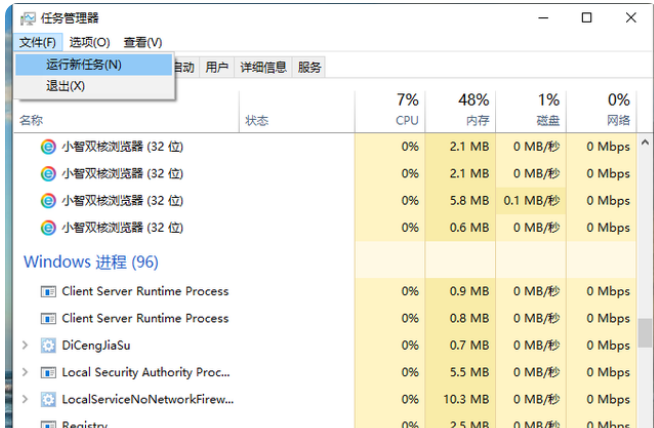The height and width of the screenshot is (428, 654).
Task: Switch to the 详细信息 tab
Action: (x=263, y=67)
